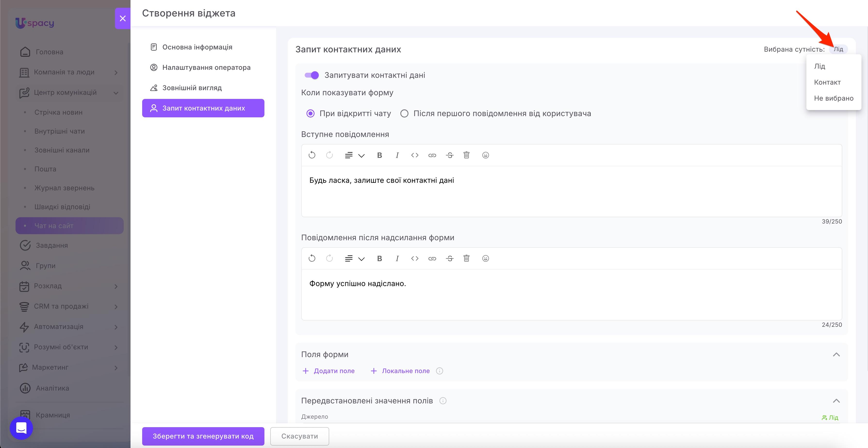
Task: Collapse Центр комунікацій menu
Action: (x=116, y=93)
